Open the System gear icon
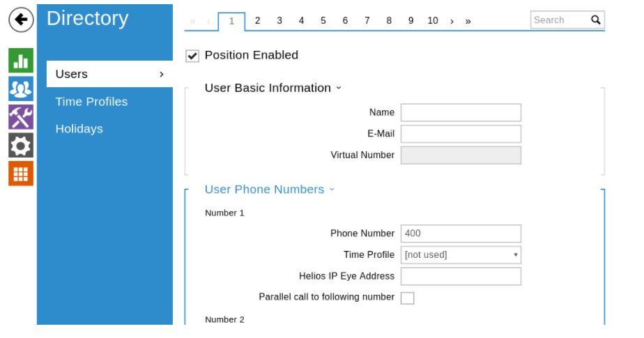The width and height of the screenshot is (644, 338). tap(21, 145)
